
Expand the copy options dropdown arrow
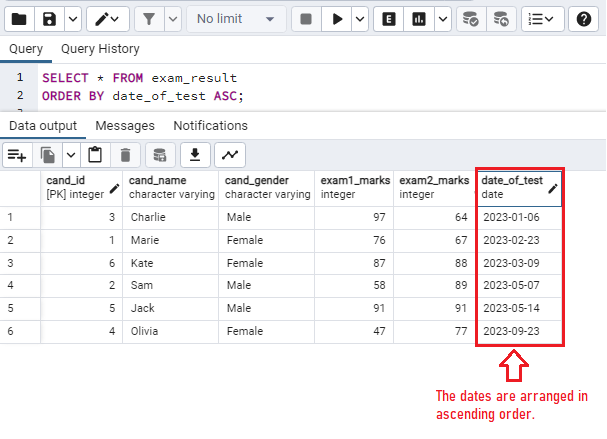tap(71, 155)
